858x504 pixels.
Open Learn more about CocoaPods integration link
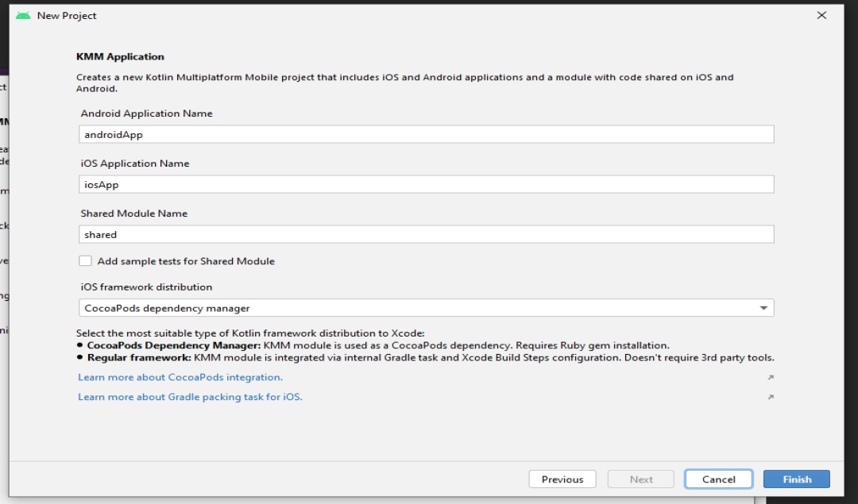pyautogui.click(x=180, y=377)
